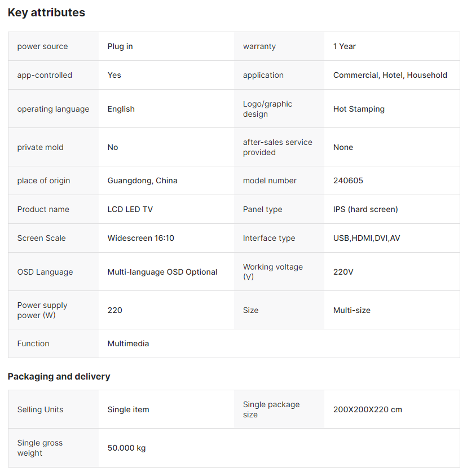Select 'Multi-language OSD Optional' value
Image resolution: width=467 pixels, height=476 pixels.
click(162, 272)
